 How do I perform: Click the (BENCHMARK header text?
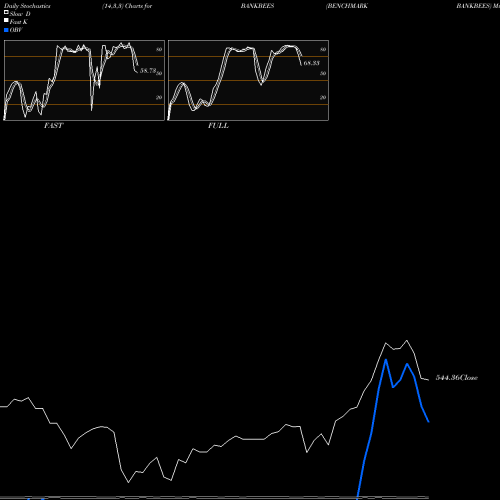click(x=347, y=6)
